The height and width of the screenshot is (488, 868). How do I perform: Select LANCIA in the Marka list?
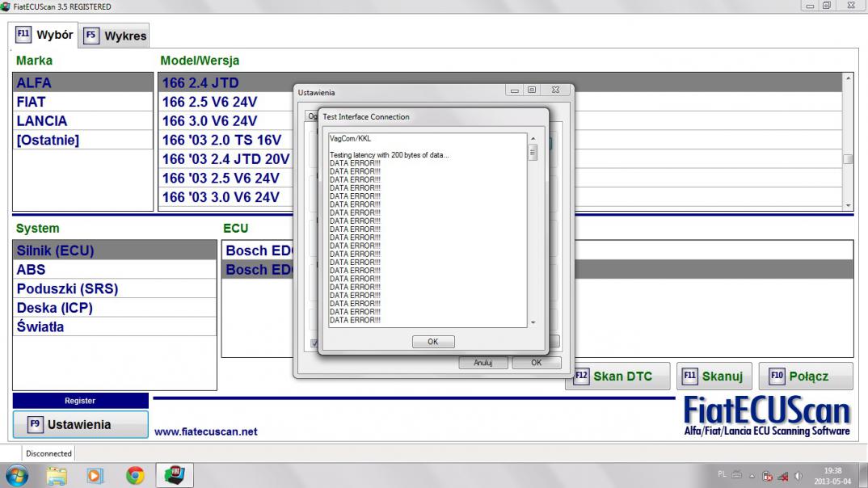(x=83, y=120)
